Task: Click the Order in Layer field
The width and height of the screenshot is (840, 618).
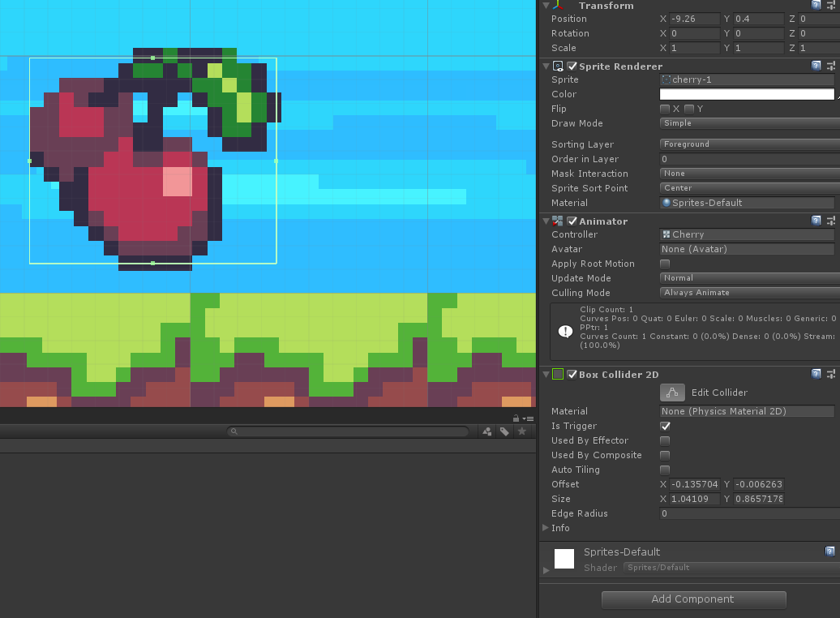Action: (x=749, y=159)
